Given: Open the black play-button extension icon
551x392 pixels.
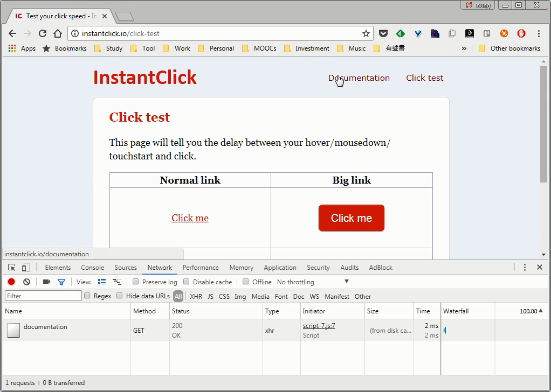Looking at the screenshot, I should [x=470, y=33].
